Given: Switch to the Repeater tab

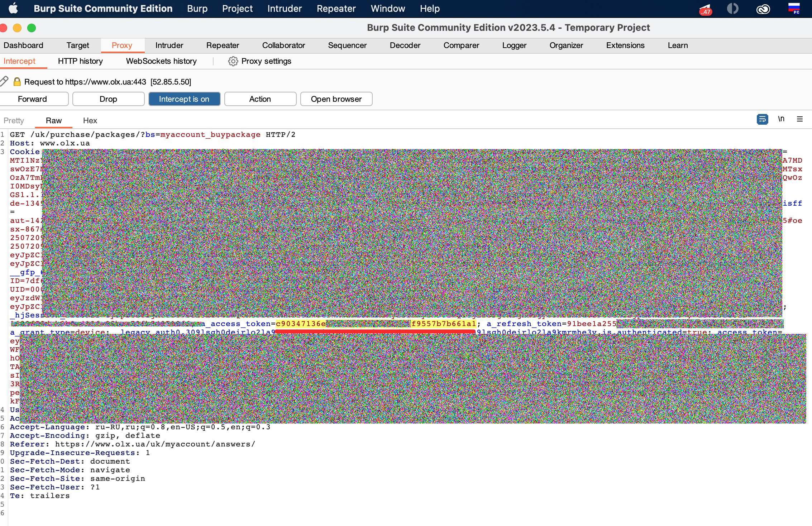Looking at the screenshot, I should [x=223, y=46].
